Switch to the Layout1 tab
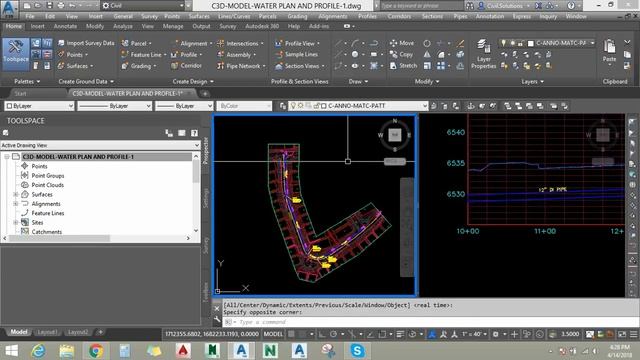 pos(47,332)
